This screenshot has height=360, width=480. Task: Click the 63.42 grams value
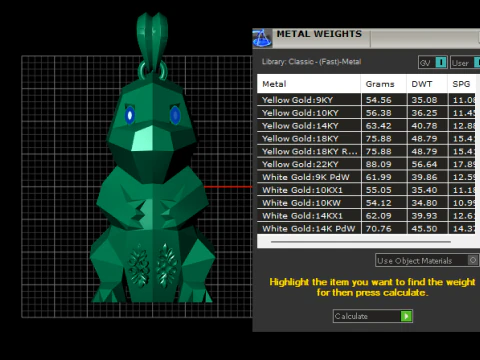(379, 126)
